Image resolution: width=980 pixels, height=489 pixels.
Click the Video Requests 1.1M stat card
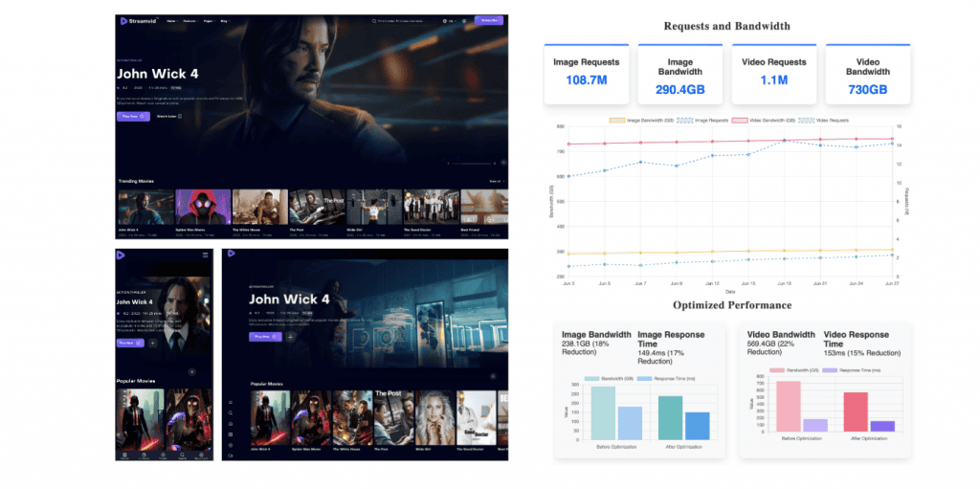coord(773,74)
